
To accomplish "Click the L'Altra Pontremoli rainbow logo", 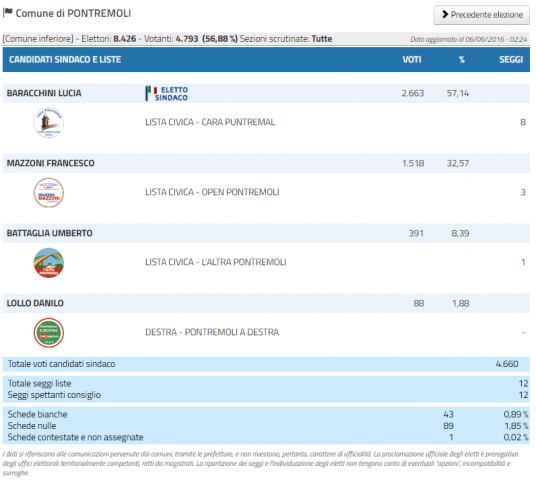I will click(49, 263).
